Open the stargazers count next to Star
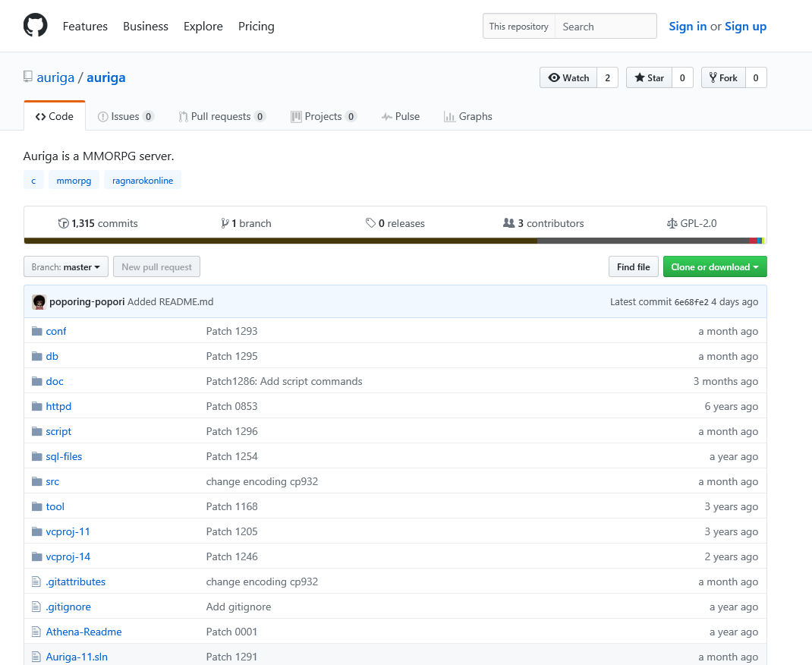Screen dimensions: 812x665 [x=682, y=77]
